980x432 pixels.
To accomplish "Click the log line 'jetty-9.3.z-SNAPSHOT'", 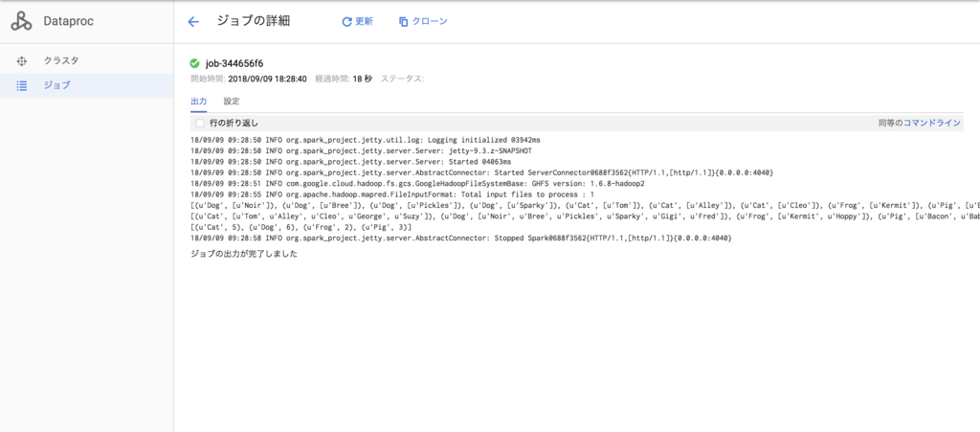I will pyautogui.click(x=362, y=150).
